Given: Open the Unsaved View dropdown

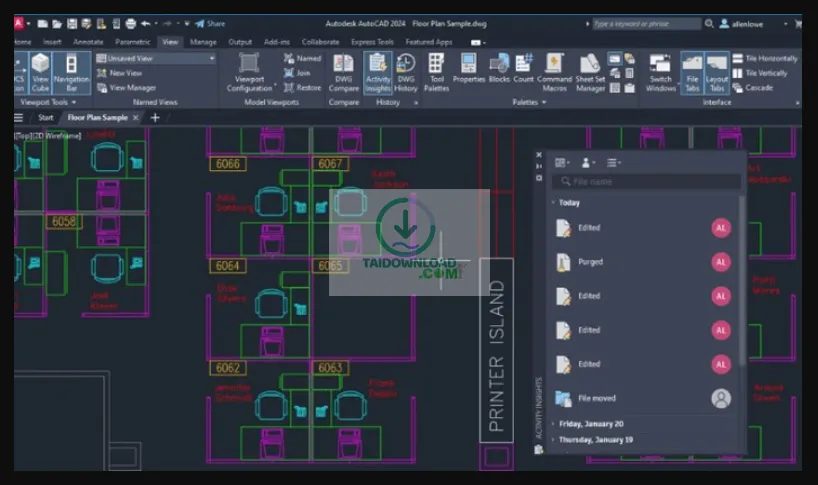Looking at the screenshot, I should coord(156,58).
